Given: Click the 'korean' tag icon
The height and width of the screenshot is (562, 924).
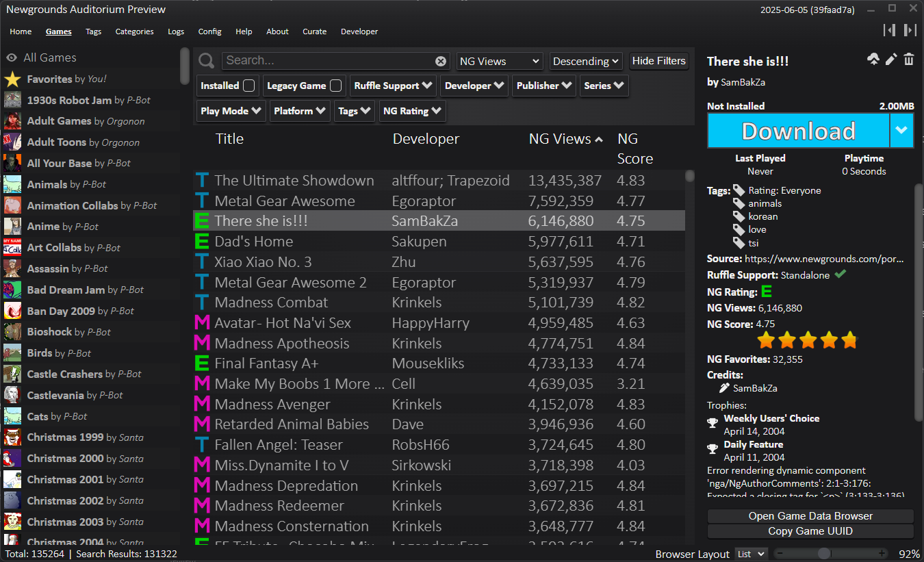Looking at the screenshot, I should [739, 217].
